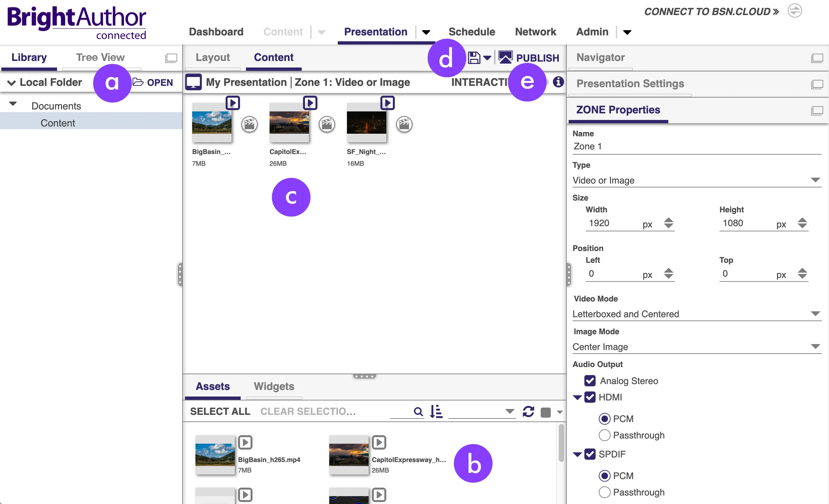Open the save options dropdown arrow
The width and height of the screenshot is (829, 504).
tap(487, 58)
